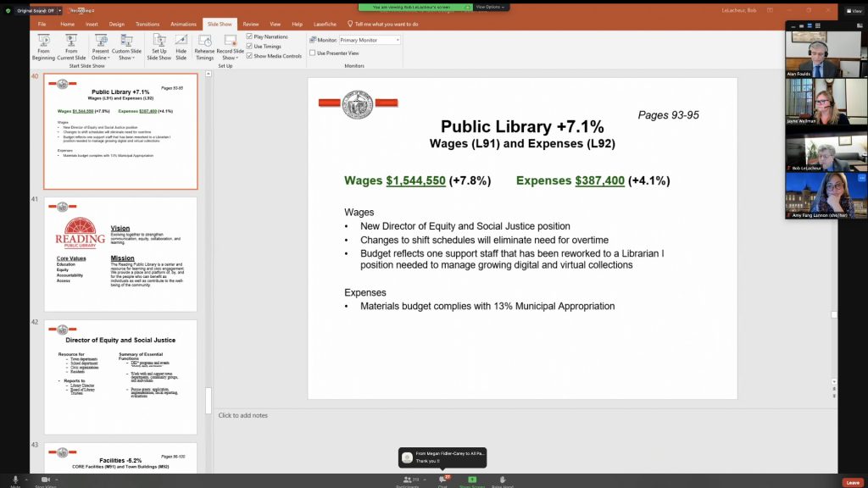The image size is (868, 488).
Task: Open Set Up Slide Show dialog
Action: [159, 47]
